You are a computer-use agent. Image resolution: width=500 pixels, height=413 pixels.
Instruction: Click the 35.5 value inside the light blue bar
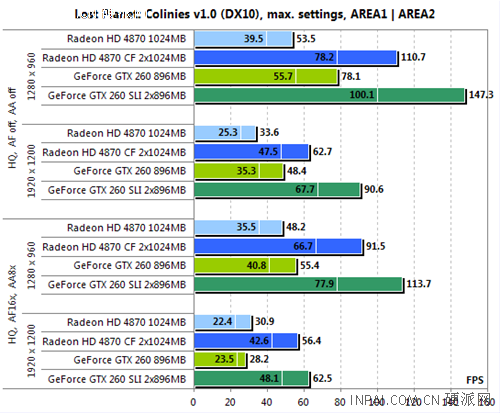[x=246, y=227]
